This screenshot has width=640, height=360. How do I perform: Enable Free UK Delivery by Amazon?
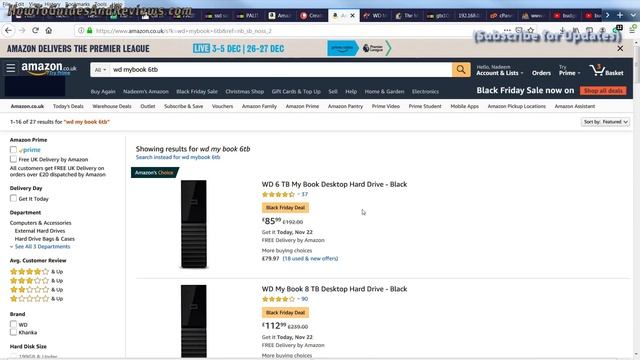coord(13,159)
